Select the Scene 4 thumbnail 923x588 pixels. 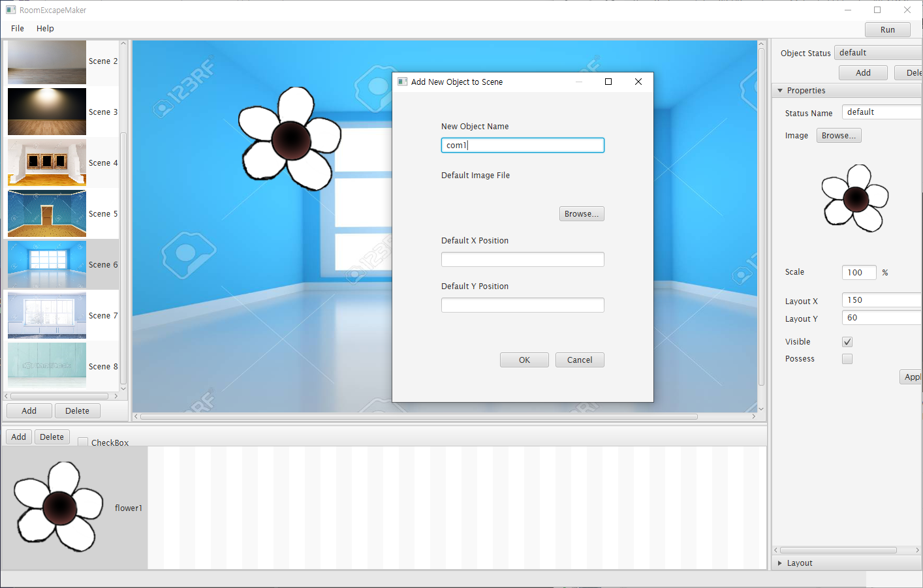click(47, 162)
